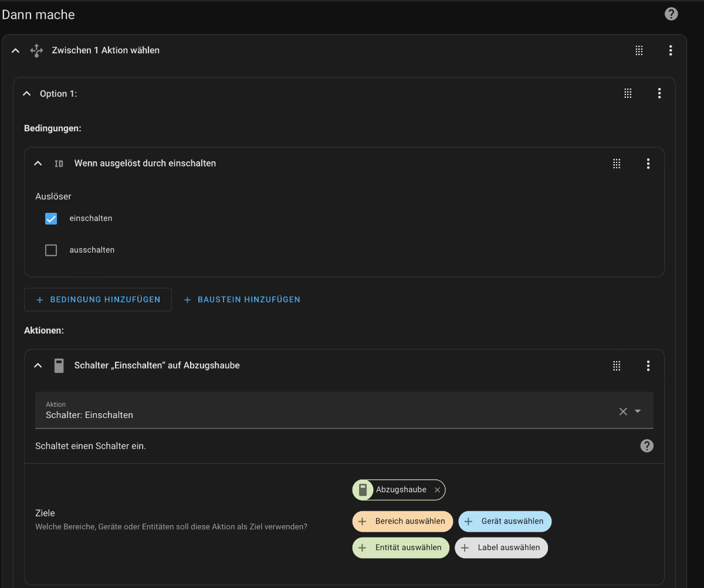
Task: Open the overflow menu of the Schalter action card
Action: click(x=648, y=365)
